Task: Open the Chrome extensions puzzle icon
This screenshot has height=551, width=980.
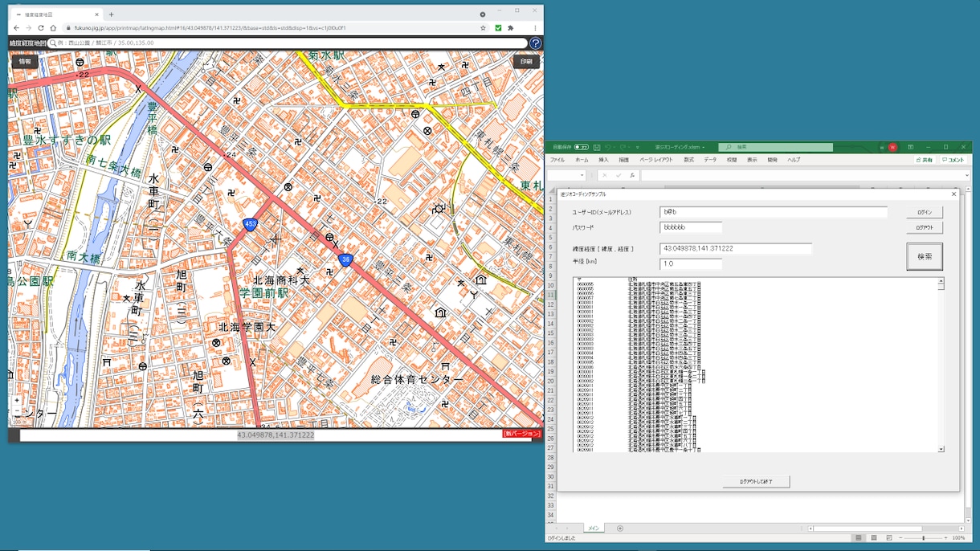Action: (511, 28)
